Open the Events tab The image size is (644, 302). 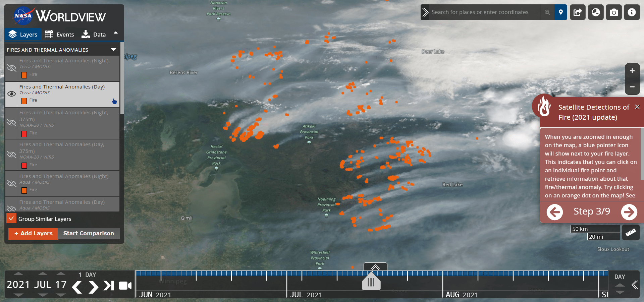[x=59, y=34]
